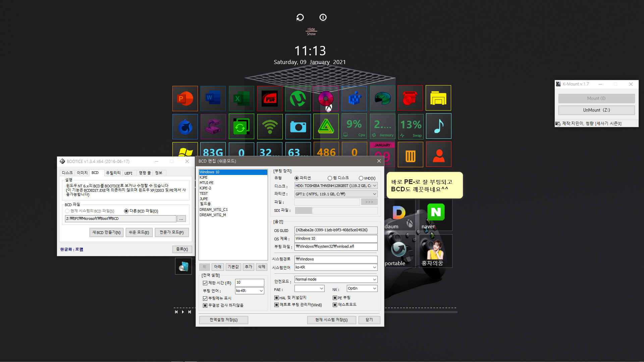Click 현재 시스템 저장(S) button
The height and width of the screenshot is (362, 644).
(x=331, y=320)
